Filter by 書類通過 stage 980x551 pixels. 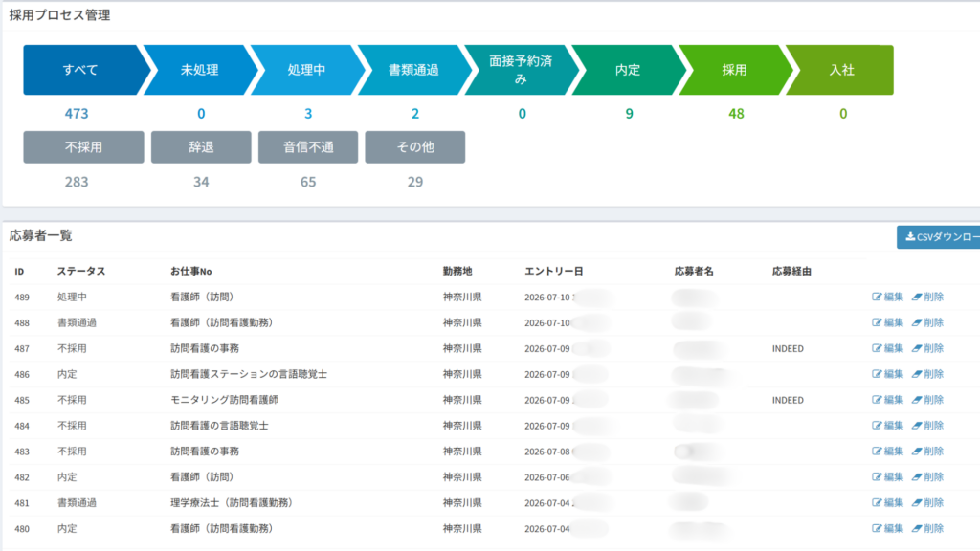[413, 70]
